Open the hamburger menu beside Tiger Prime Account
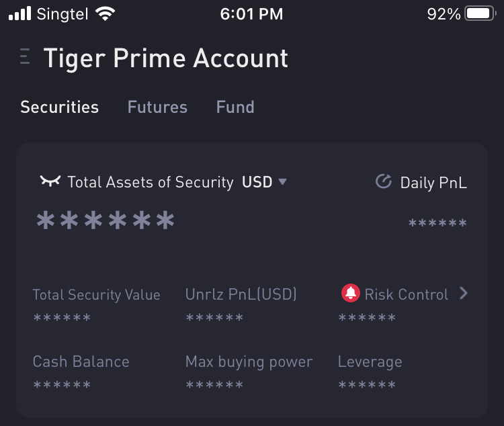This screenshot has width=504, height=426. coord(25,56)
